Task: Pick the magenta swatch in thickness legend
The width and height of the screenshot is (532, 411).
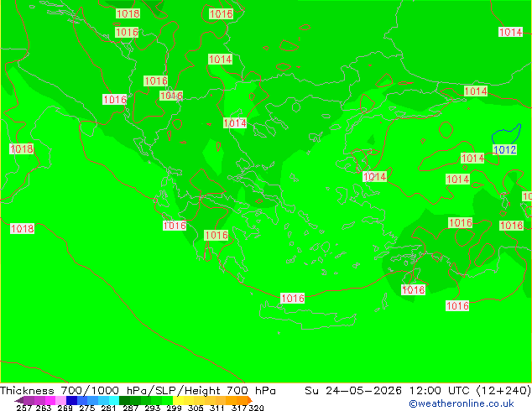Action: click(x=50, y=400)
